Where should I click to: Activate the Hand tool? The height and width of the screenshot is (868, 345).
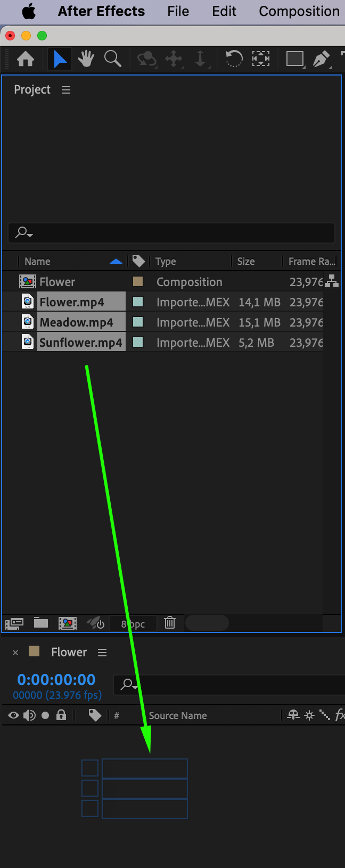[86, 59]
